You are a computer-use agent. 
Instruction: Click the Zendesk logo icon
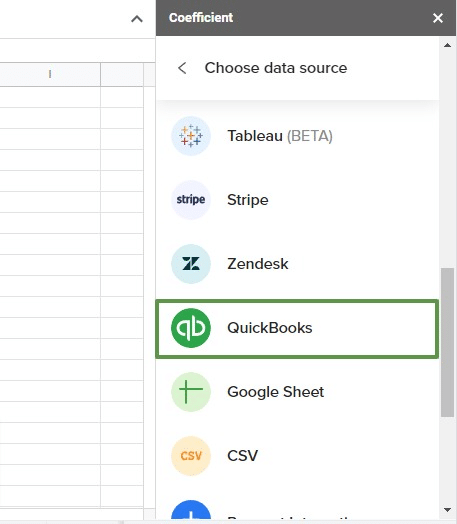tap(191, 264)
